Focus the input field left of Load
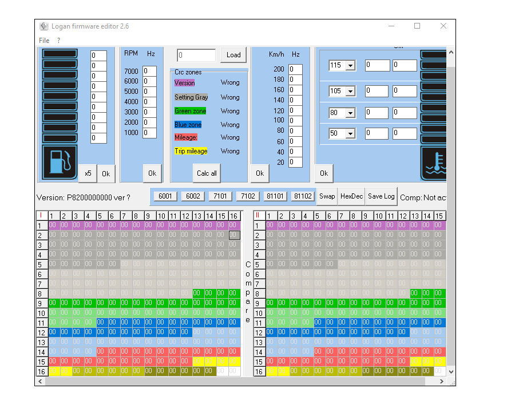 pos(196,55)
